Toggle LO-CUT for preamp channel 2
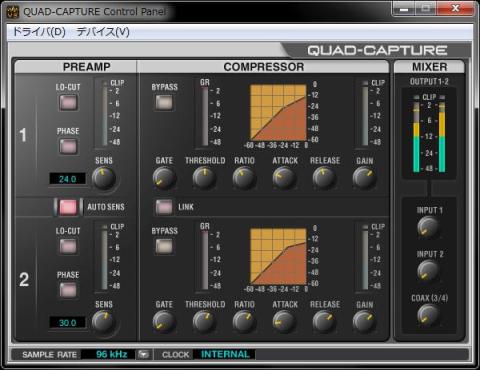Image resolution: width=480 pixels, height=370 pixels. click(68, 247)
